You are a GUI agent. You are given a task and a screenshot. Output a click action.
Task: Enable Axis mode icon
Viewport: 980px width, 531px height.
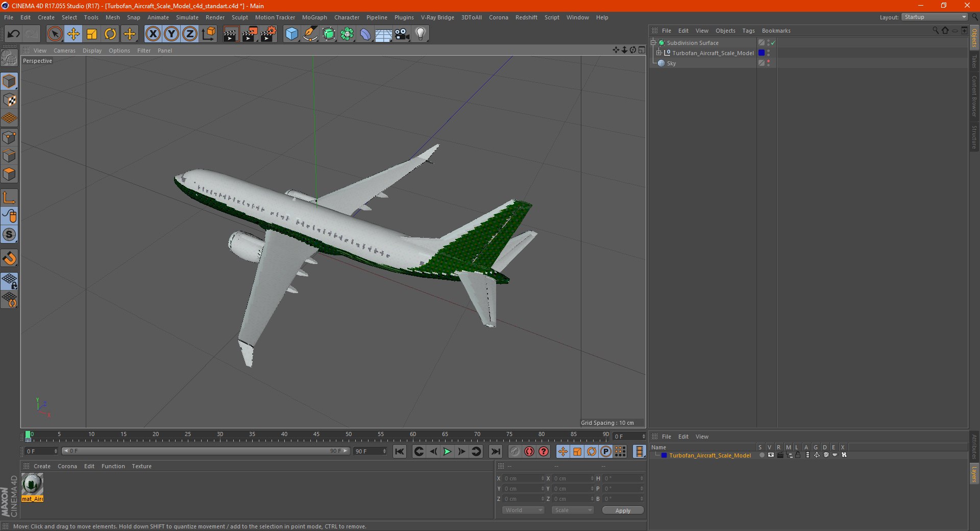9,198
